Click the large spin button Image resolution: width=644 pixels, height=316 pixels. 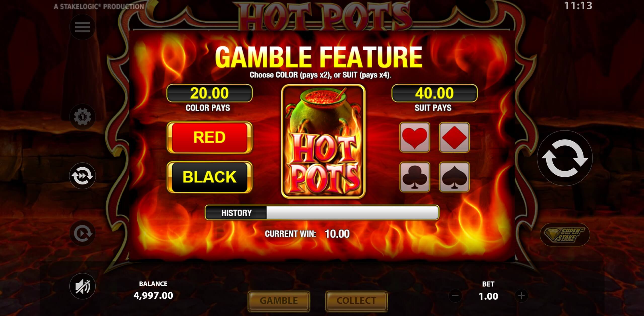pyautogui.click(x=565, y=158)
